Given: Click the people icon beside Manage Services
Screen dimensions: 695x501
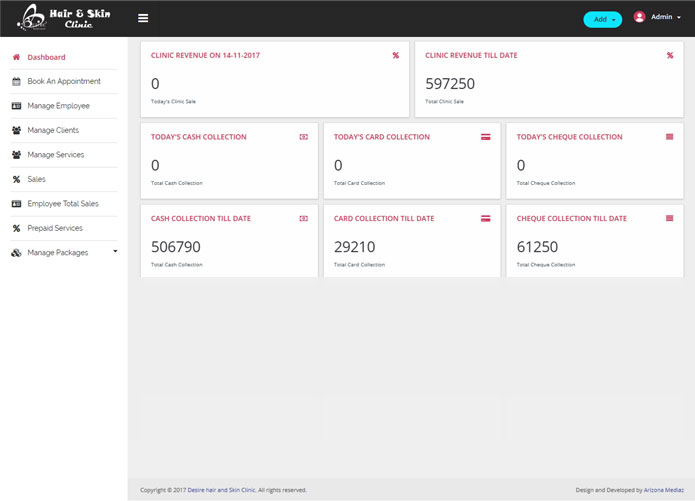Looking at the screenshot, I should click(x=16, y=155).
